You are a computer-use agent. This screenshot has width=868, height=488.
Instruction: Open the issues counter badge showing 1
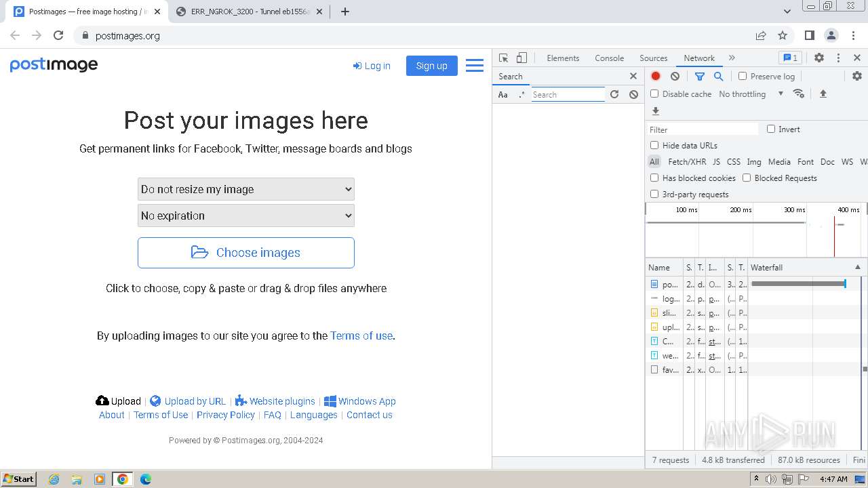click(x=789, y=58)
